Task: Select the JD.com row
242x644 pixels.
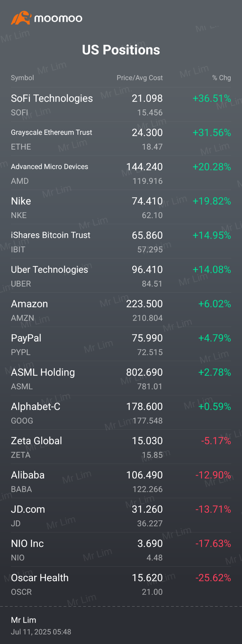Action: click(x=121, y=516)
